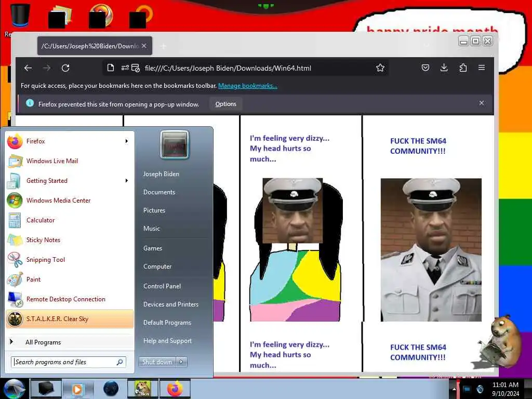Bookmark page with the star icon
532x399 pixels.
(x=380, y=68)
